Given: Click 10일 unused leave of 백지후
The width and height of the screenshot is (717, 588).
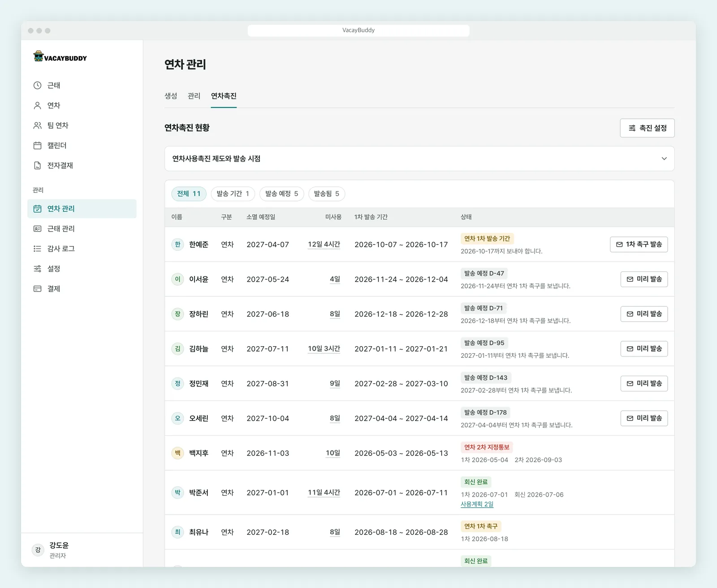Looking at the screenshot, I should click(x=333, y=453).
